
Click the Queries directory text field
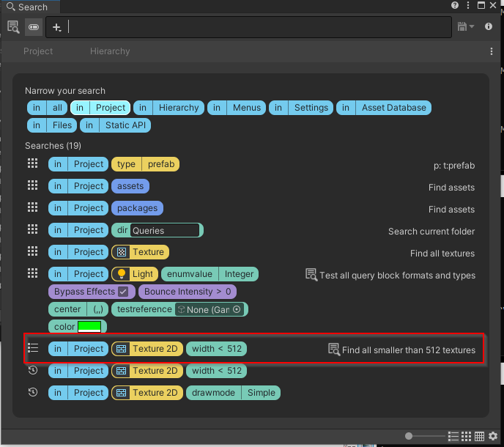pos(164,231)
